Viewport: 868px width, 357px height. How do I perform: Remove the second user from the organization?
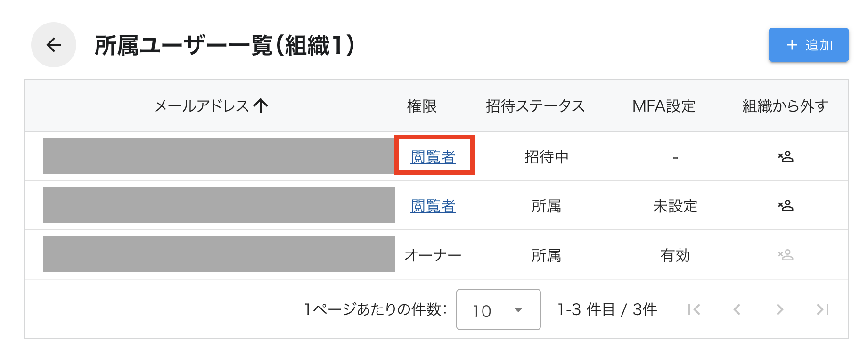pyautogui.click(x=786, y=205)
